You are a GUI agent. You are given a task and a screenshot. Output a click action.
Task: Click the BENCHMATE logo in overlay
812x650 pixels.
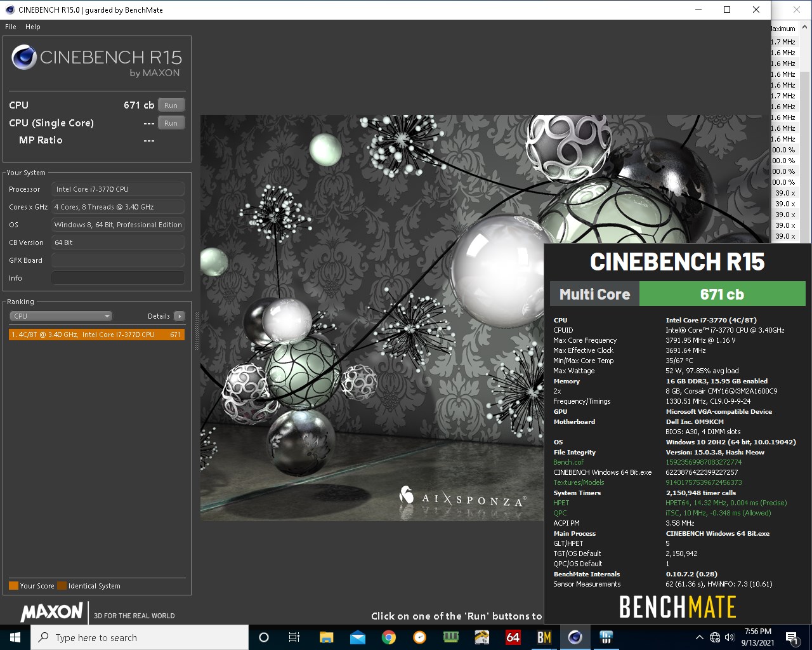[x=678, y=607]
